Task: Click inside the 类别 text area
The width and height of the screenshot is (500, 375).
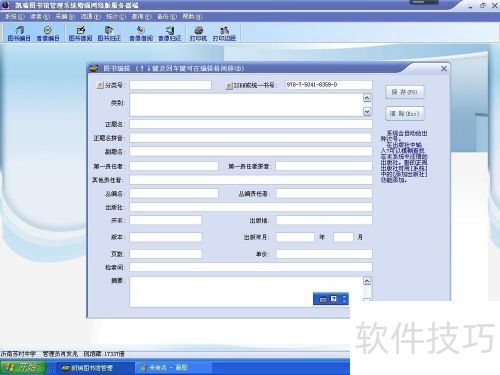Action: point(246,105)
